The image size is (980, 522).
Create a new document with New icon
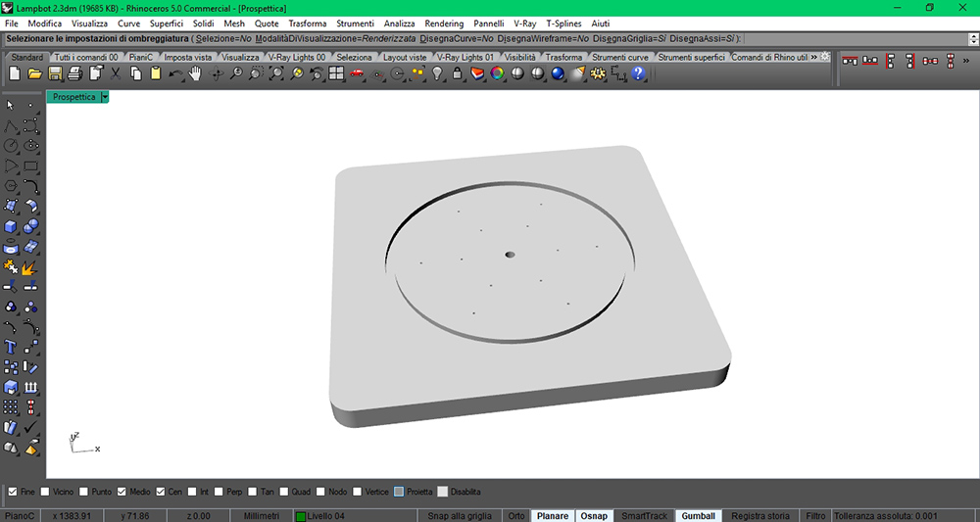pyautogui.click(x=15, y=73)
